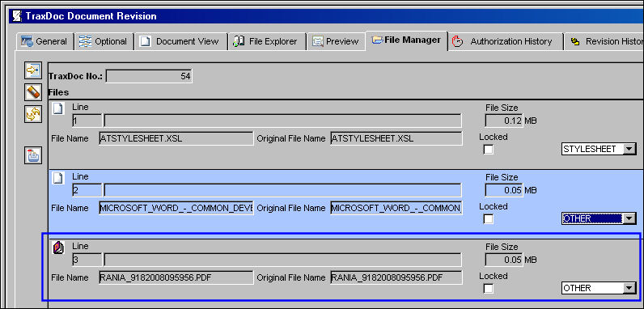The height and width of the screenshot is (309, 644).
Task: Open the Document View tab
Action: pos(180,41)
